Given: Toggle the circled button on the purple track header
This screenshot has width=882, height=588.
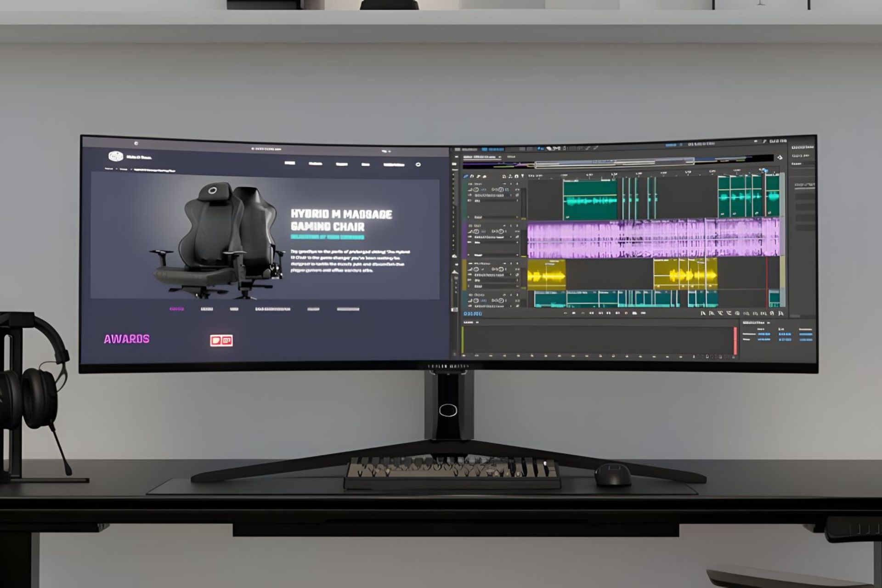Looking at the screenshot, I should point(501,231).
